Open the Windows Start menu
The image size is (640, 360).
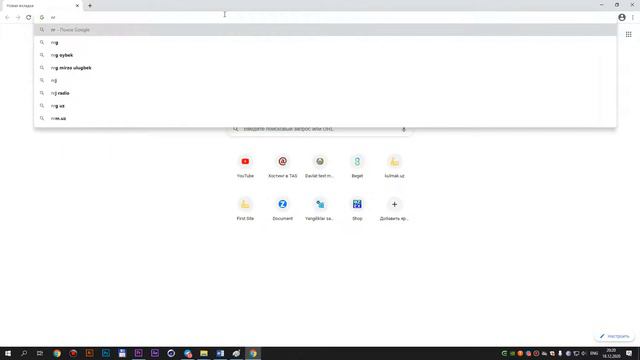pos(8,353)
